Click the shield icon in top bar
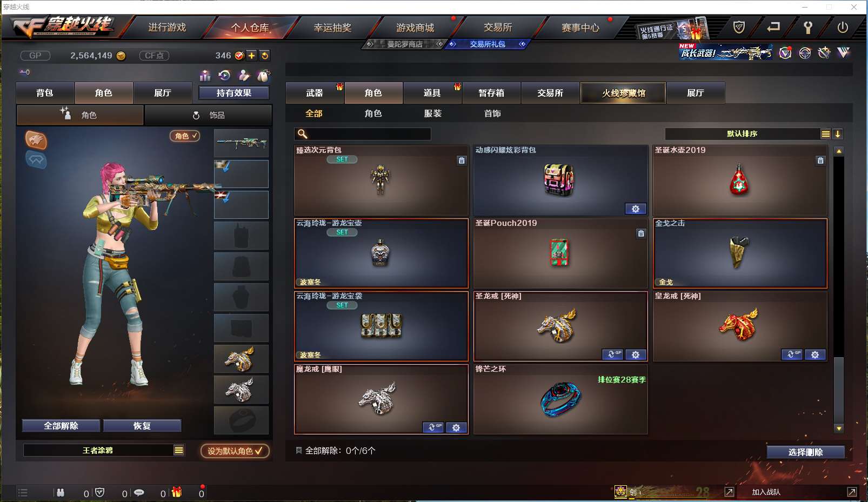The image size is (868, 502). (739, 27)
